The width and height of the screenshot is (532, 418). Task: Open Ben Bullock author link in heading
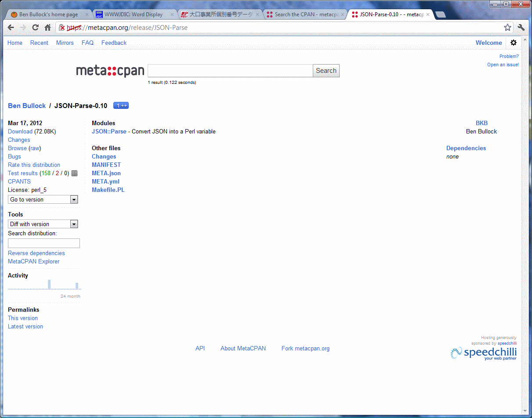tap(27, 106)
